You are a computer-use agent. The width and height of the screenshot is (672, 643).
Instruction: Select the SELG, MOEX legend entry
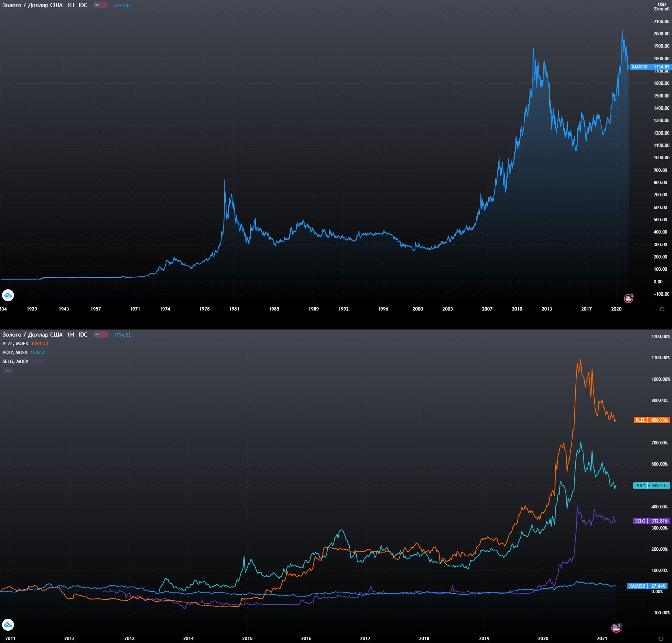(x=15, y=361)
